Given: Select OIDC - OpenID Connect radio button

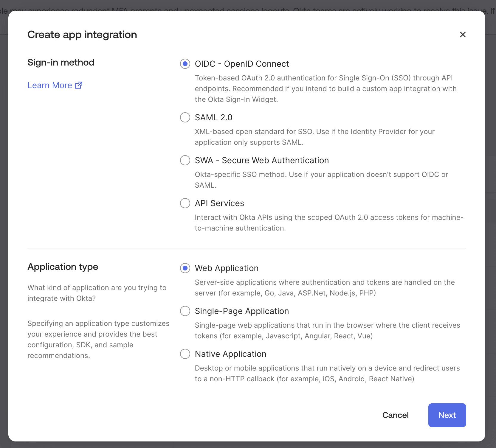Looking at the screenshot, I should [x=185, y=64].
